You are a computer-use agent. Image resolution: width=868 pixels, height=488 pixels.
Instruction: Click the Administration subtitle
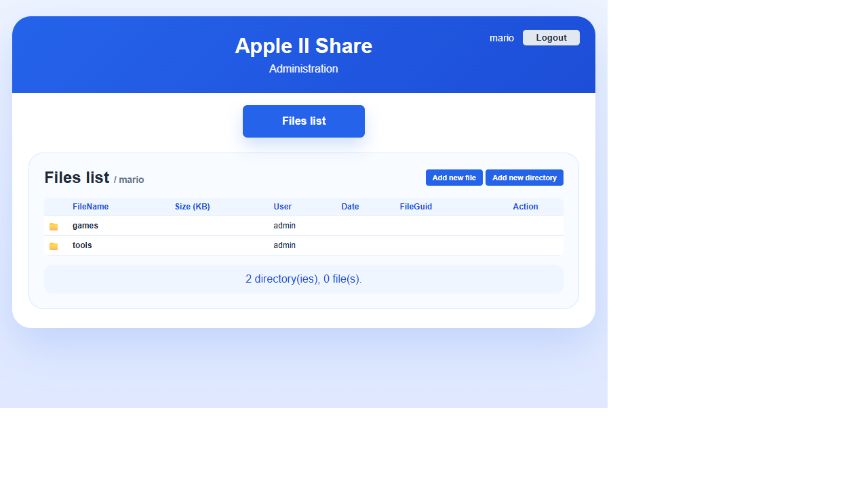pyautogui.click(x=304, y=69)
